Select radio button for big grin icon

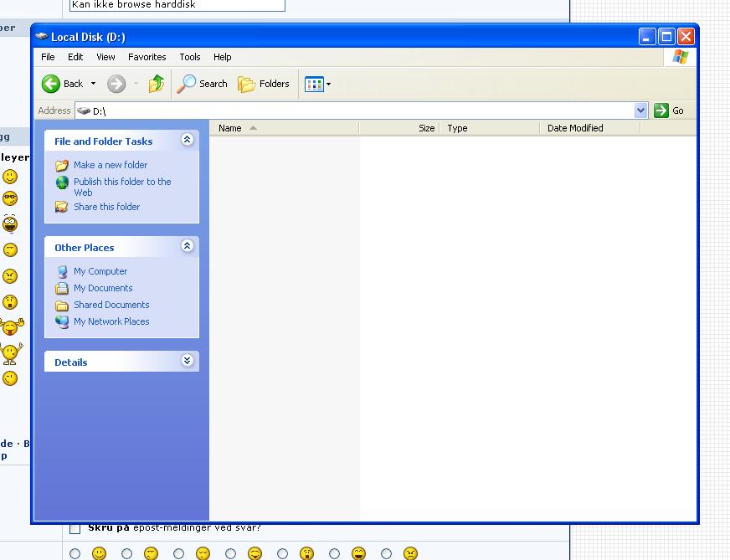[334, 553]
